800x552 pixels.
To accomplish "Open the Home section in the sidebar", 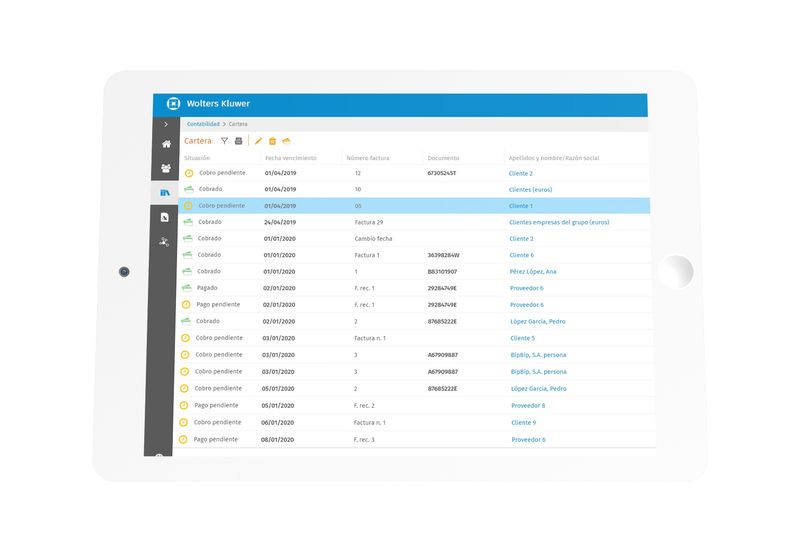I will [x=166, y=144].
